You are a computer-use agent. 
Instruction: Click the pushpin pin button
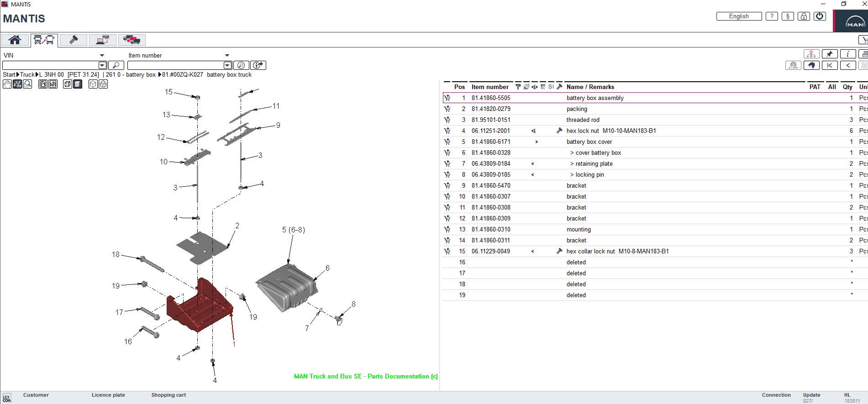click(830, 54)
